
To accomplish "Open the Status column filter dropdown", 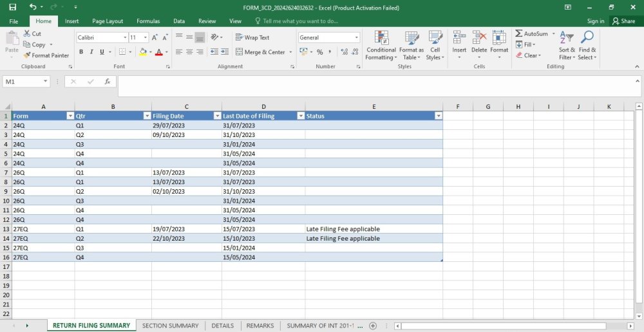I will pos(438,116).
